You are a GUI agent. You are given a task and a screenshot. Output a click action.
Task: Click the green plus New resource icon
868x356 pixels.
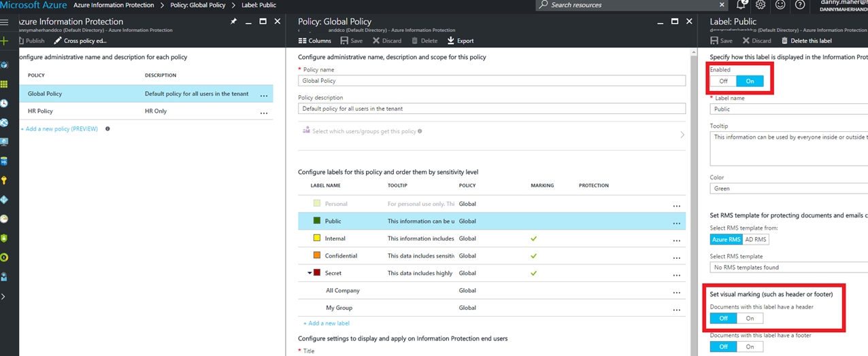click(4, 41)
